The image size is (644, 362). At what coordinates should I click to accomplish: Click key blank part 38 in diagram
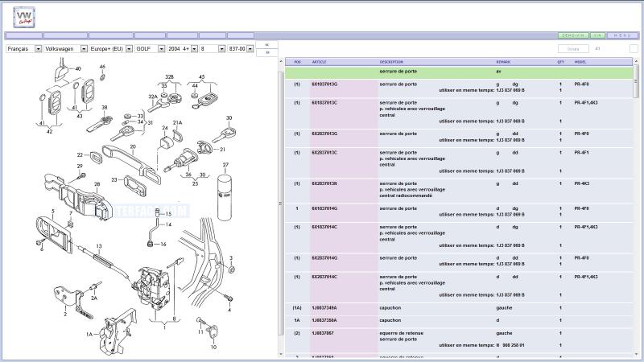pos(100,124)
